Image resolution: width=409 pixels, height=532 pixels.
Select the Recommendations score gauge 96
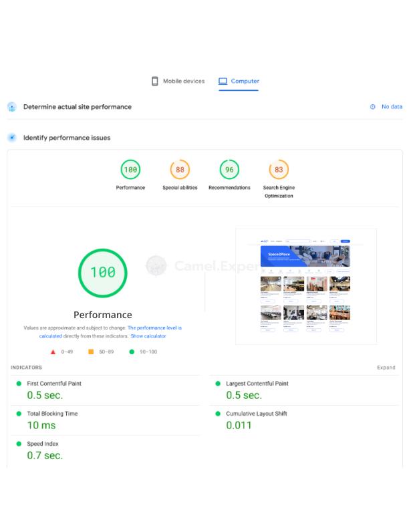pos(229,170)
